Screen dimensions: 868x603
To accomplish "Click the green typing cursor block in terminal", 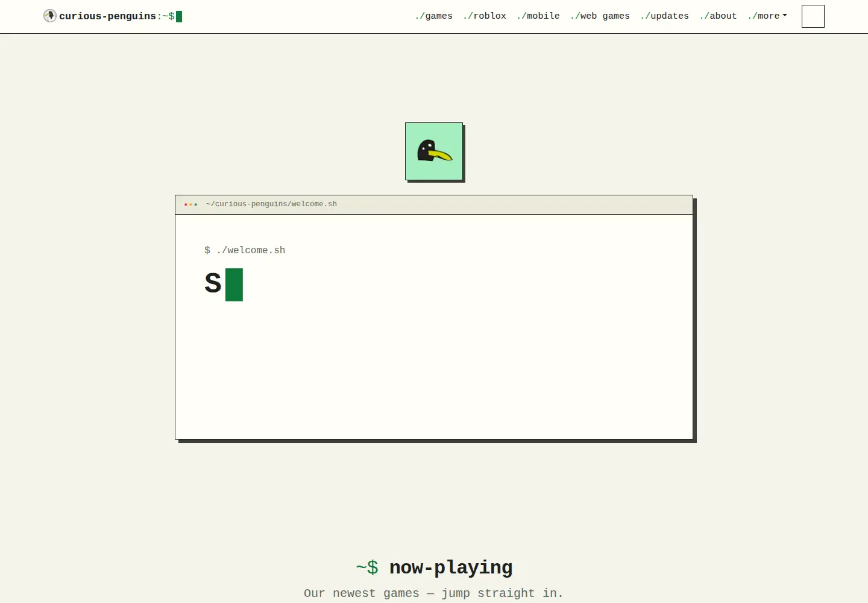I will coord(234,285).
